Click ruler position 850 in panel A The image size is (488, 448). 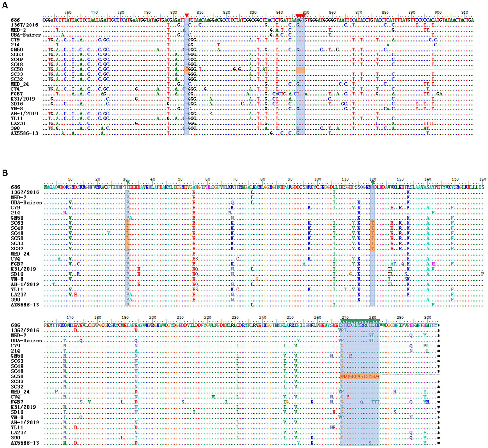click(306, 12)
